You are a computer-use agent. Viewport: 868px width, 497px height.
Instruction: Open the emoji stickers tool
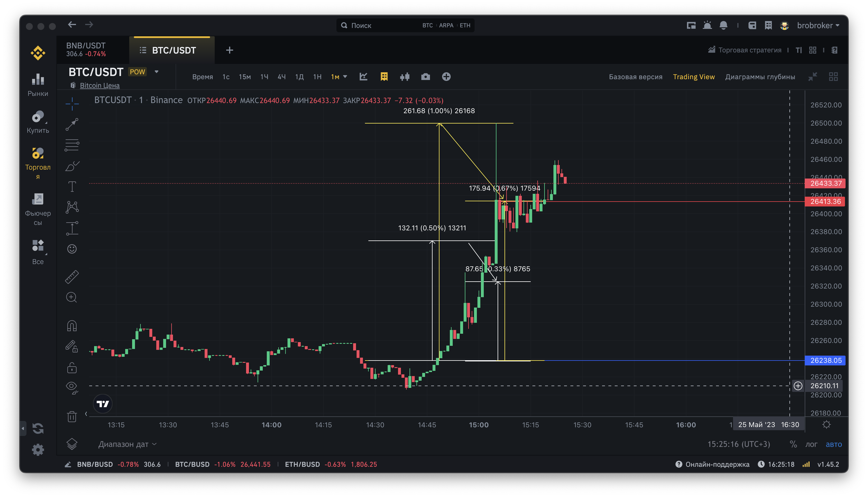point(72,249)
